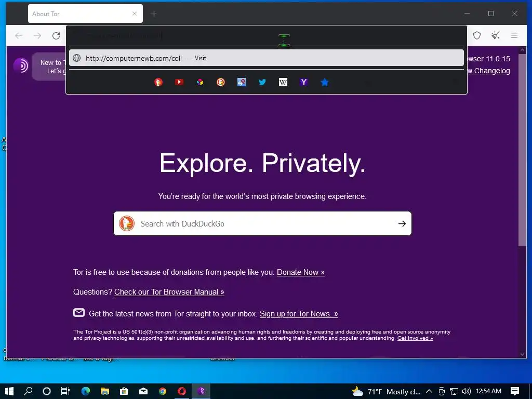The image size is (532, 399).
Task: Search with YouTube one-off shortcut icon
Action: [x=179, y=82]
